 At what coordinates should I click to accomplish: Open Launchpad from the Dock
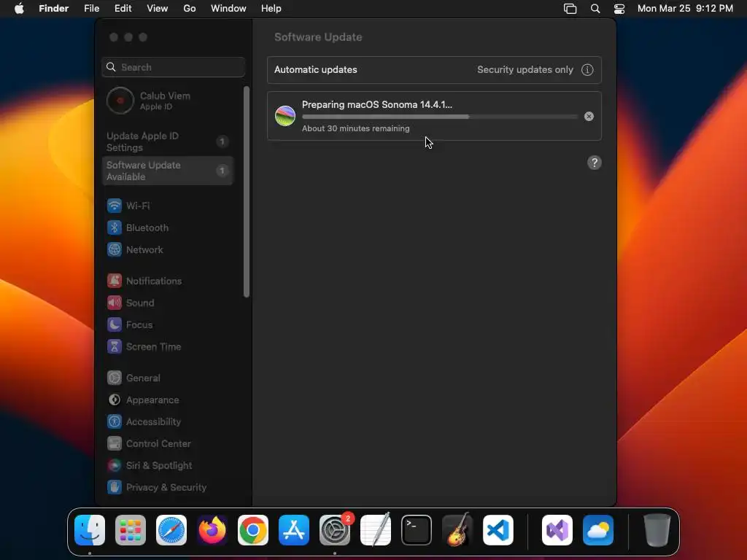131,530
